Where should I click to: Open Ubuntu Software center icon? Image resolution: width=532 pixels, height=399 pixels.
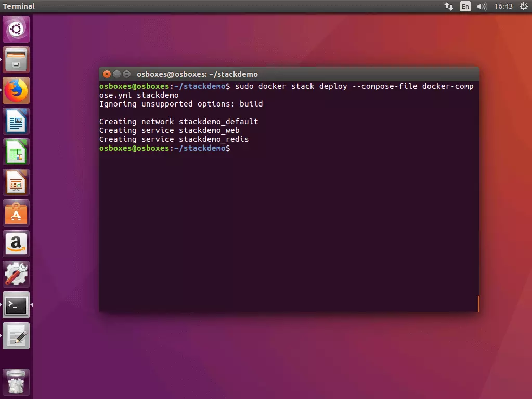[x=16, y=213]
